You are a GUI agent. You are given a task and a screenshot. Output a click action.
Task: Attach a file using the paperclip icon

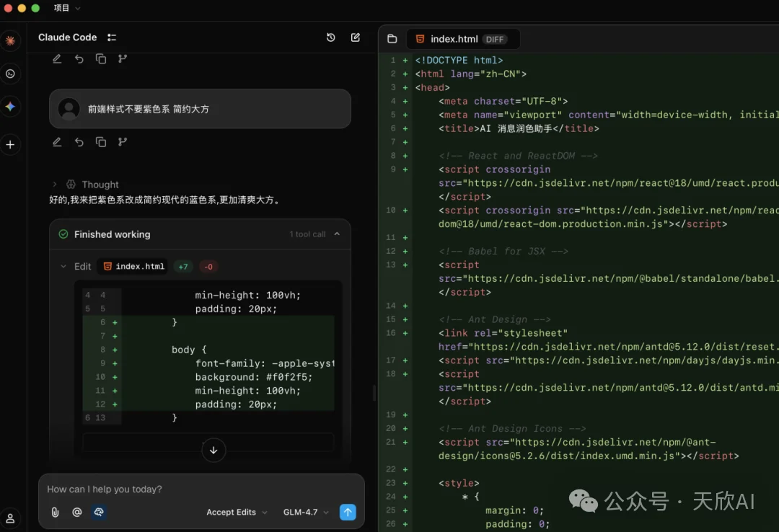[x=55, y=512]
